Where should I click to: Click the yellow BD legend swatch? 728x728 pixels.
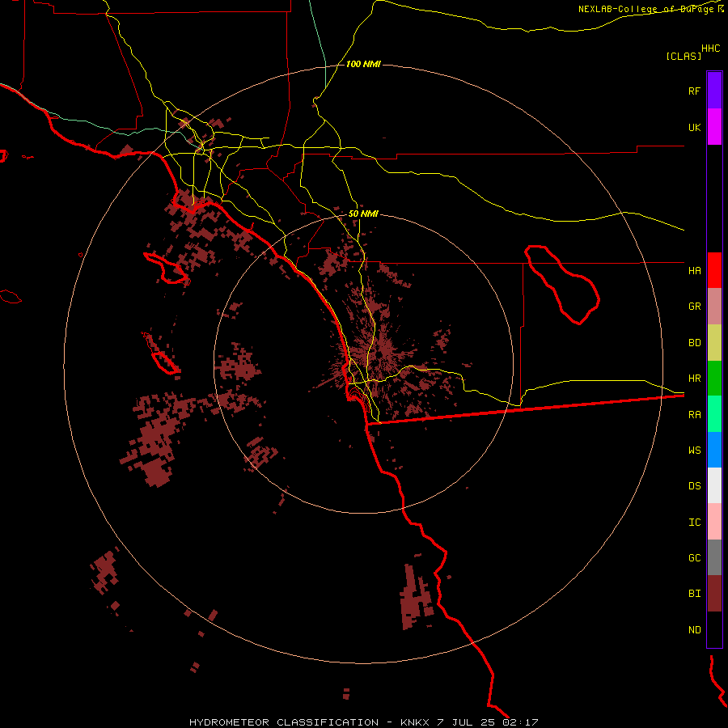(x=714, y=343)
